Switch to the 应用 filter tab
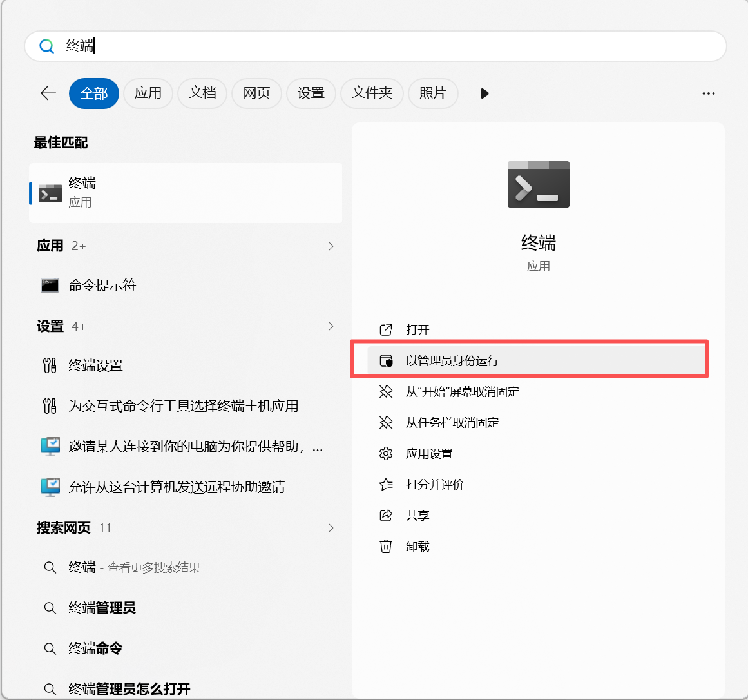The width and height of the screenshot is (748, 700). (148, 93)
